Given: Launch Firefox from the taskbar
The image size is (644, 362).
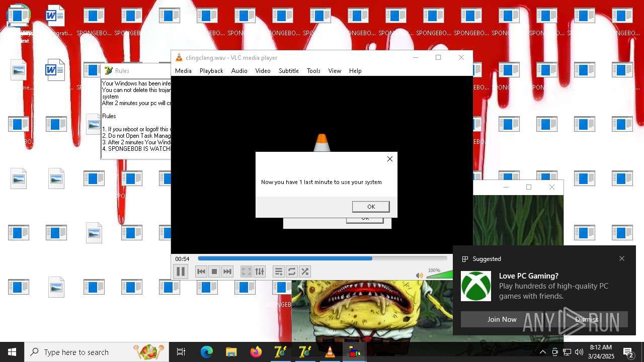Looking at the screenshot, I should point(256,352).
